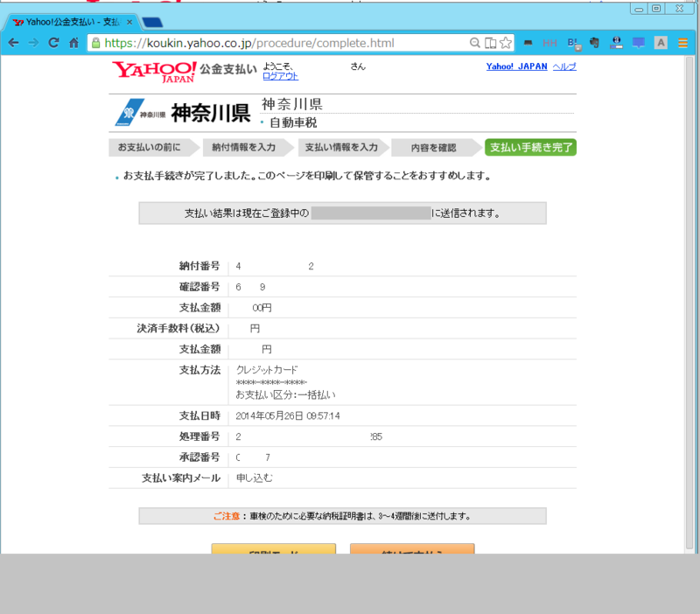Click the お支払い区分:一括払い text
The width and height of the screenshot is (700, 614).
click(286, 395)
